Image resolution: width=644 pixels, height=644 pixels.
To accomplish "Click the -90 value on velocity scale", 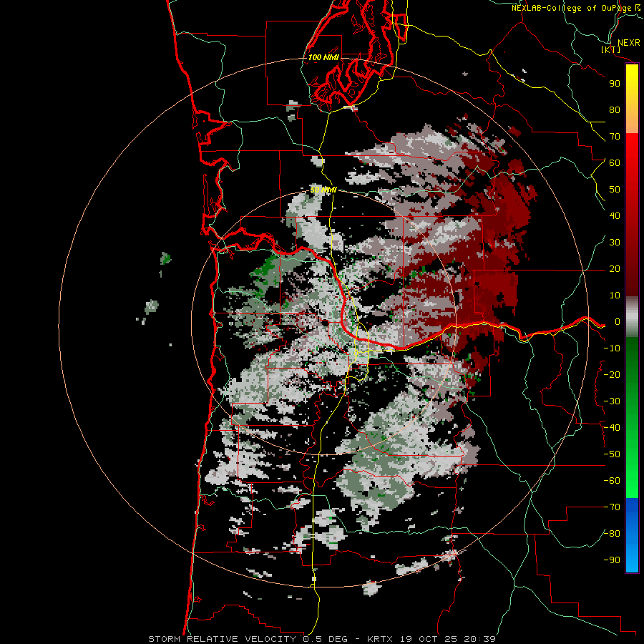I will 612,560.
